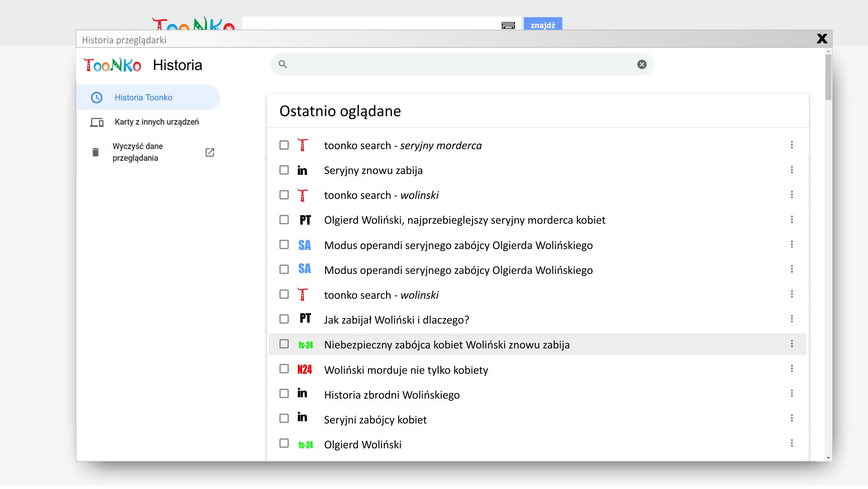The image size is (868, 489).
Task: Tick checkbox for Jak zabijał Woliński entry
Action: pos(284,319)
